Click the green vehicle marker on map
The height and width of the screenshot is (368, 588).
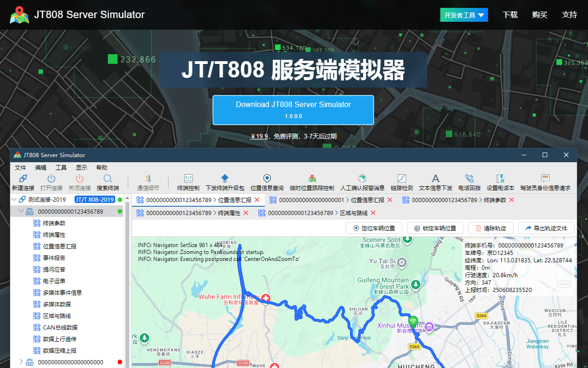tap(413, 321)
